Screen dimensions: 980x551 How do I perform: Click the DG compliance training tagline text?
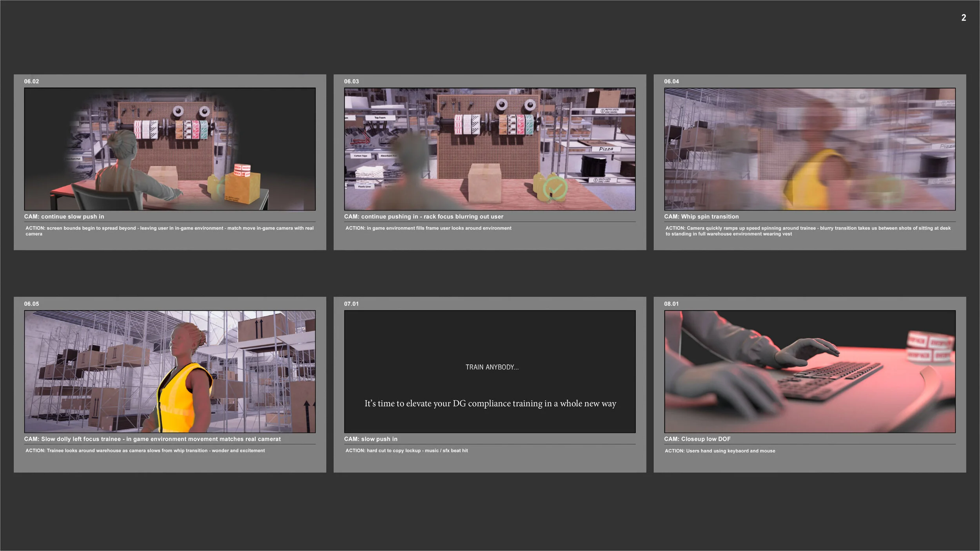coord(490,403)
